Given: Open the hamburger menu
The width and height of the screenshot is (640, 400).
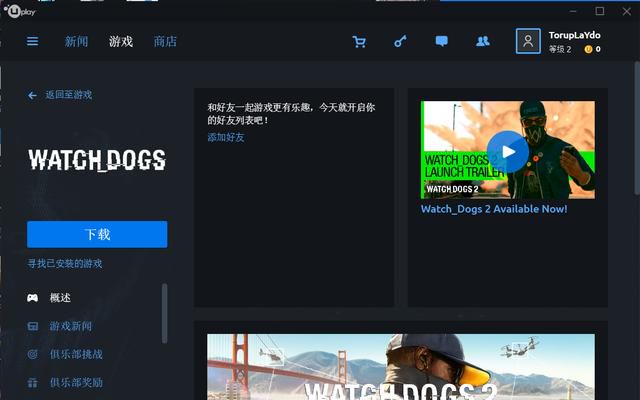Looking at the screenshot, I should 33,41.
